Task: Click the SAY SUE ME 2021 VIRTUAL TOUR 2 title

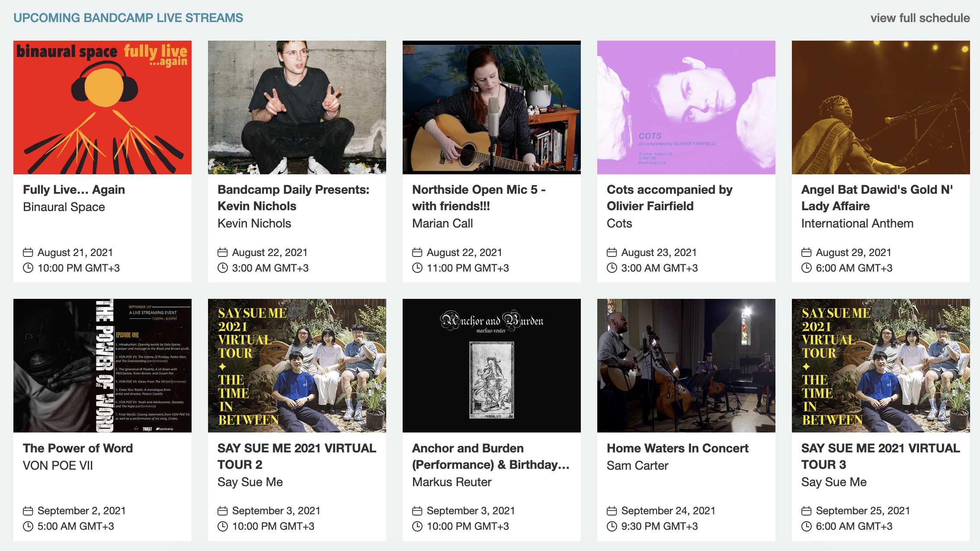Action: point(296,456)
